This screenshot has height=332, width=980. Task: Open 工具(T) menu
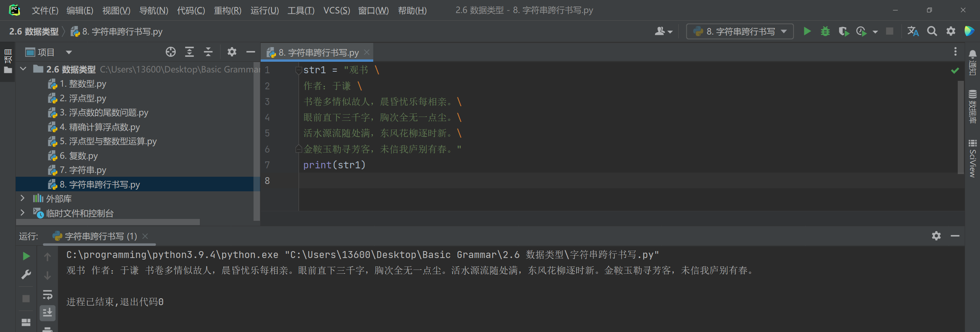pyautogui.click(x=301, y=10)
